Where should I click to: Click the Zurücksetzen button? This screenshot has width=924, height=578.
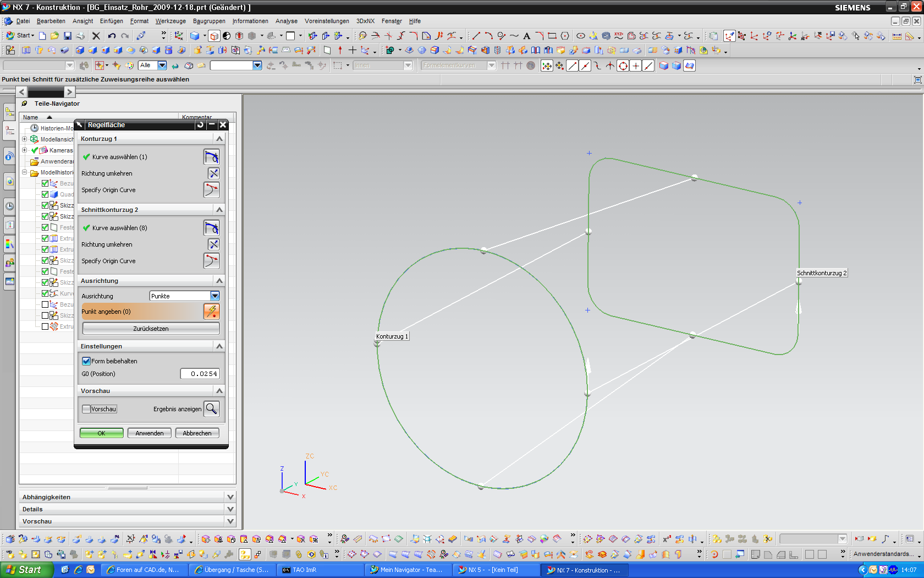(x=151, y=329)
